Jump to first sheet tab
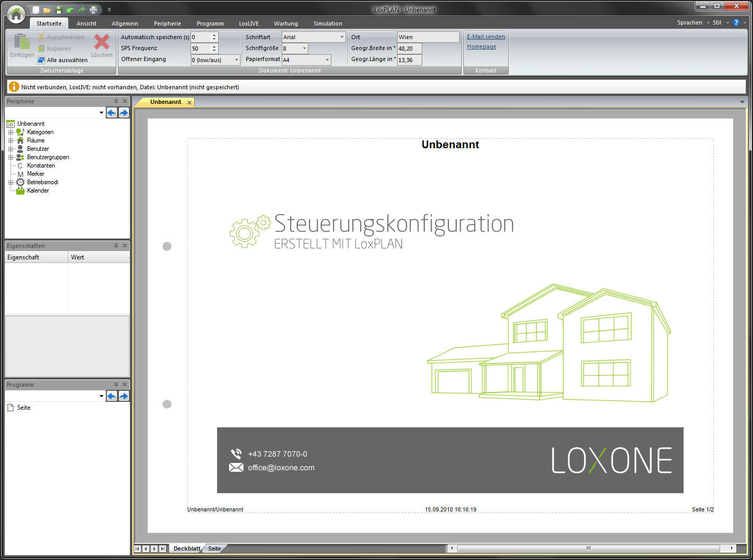Viewport: 753px width, 560px height. [x=137, y=549]
